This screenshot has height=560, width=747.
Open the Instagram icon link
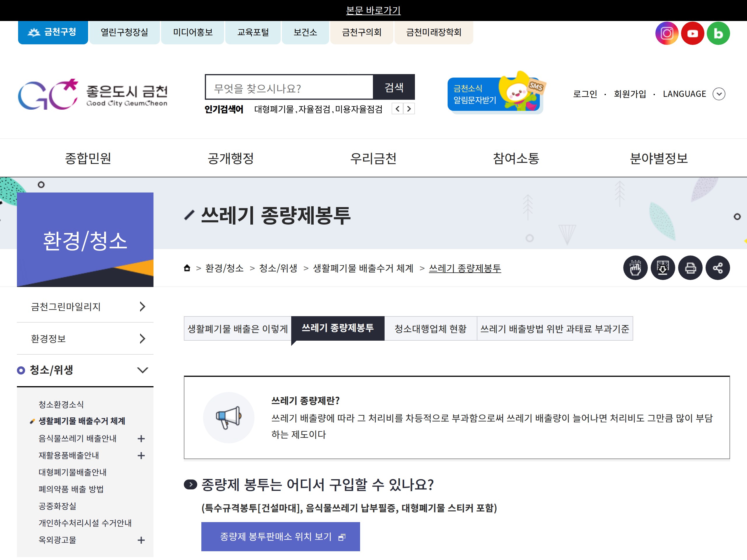pyautogui.click(x=667, y=33)
